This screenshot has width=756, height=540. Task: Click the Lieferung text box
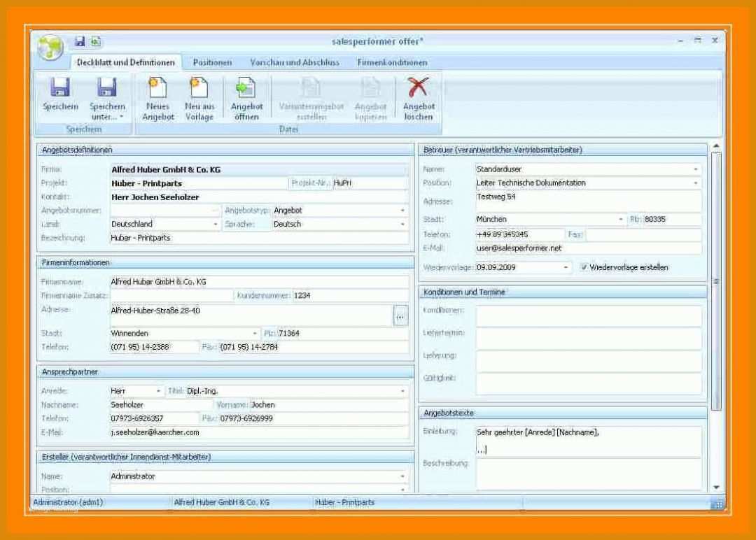[x=589, y=362]
